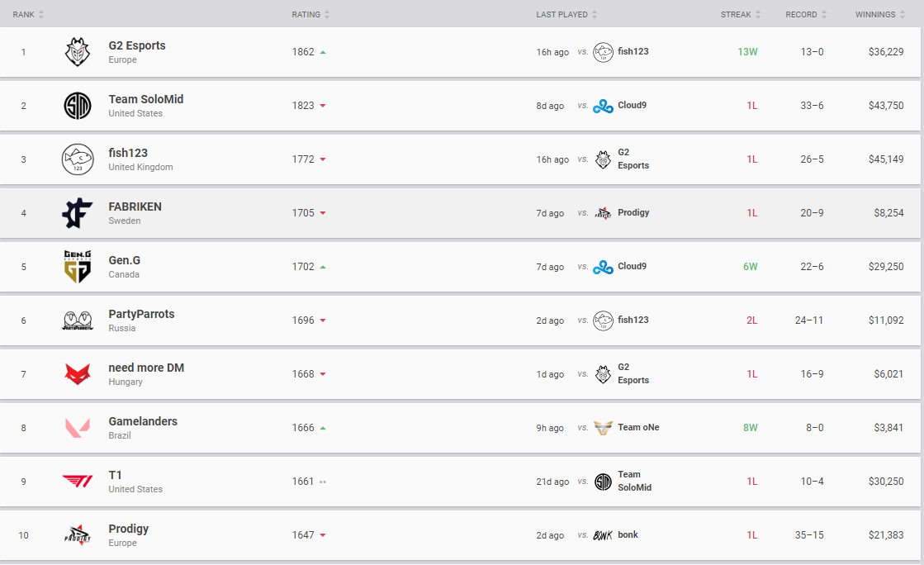Click the 8W streak for Gamelanders

click(750, 428)
